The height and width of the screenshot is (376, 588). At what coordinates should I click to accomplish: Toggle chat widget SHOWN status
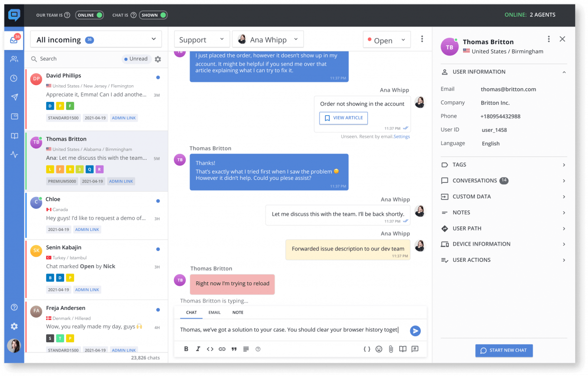click(x=153, y=15)
